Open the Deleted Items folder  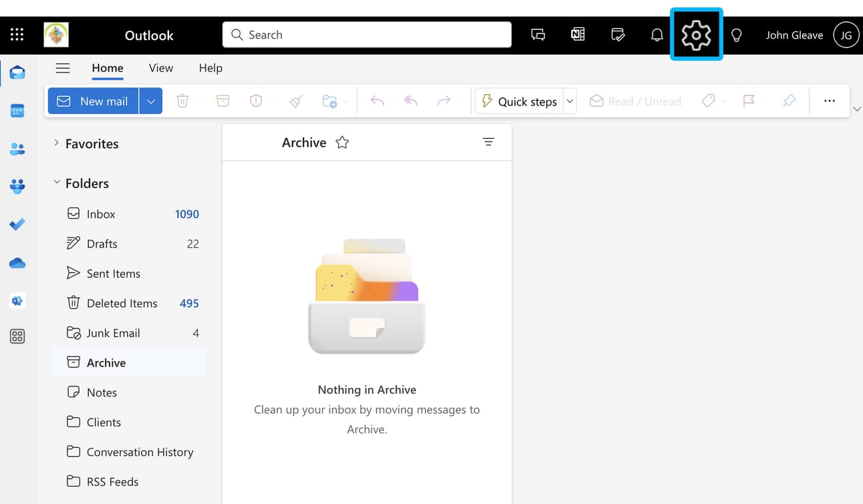point(128,303)
